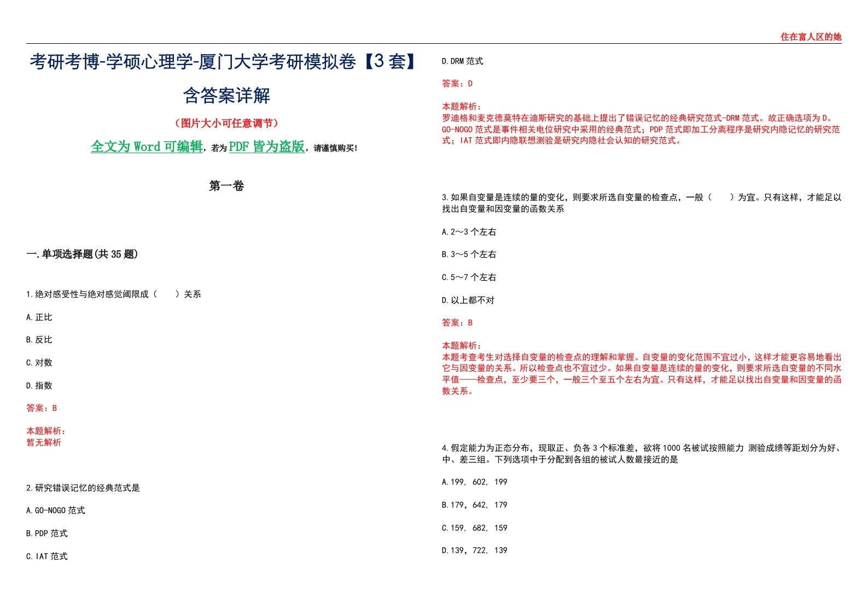Click question 1 text 绝对感受性与绝对感觉阈限成
The height and width of the screenshot is (614, 868).
92,294
